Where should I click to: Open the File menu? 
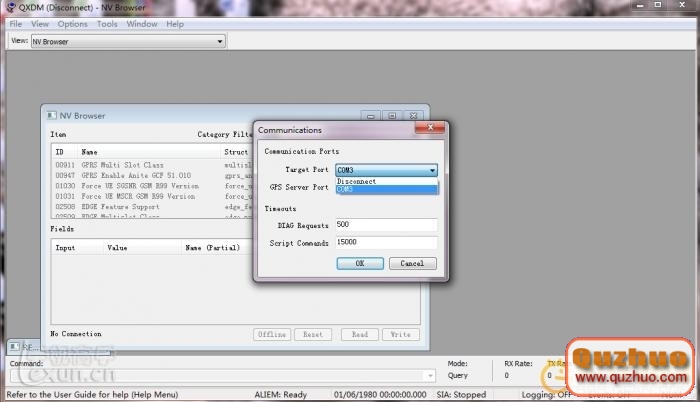[16, 24]
